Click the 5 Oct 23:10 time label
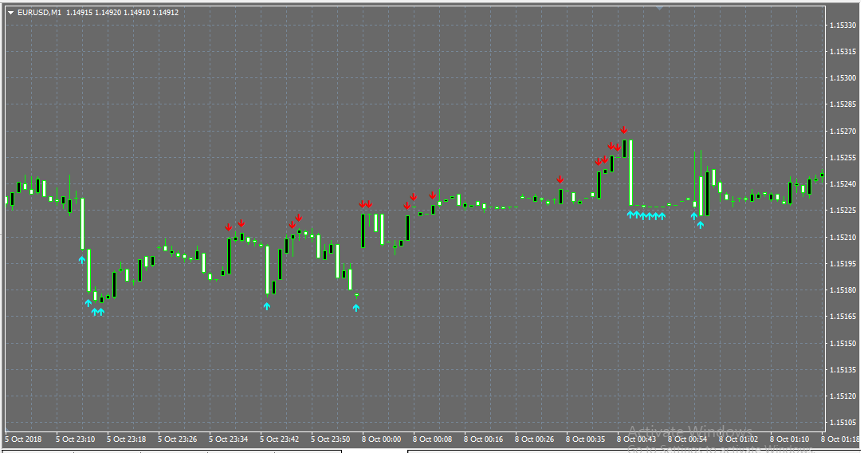The image size is (868, 453). pos(75,439)
